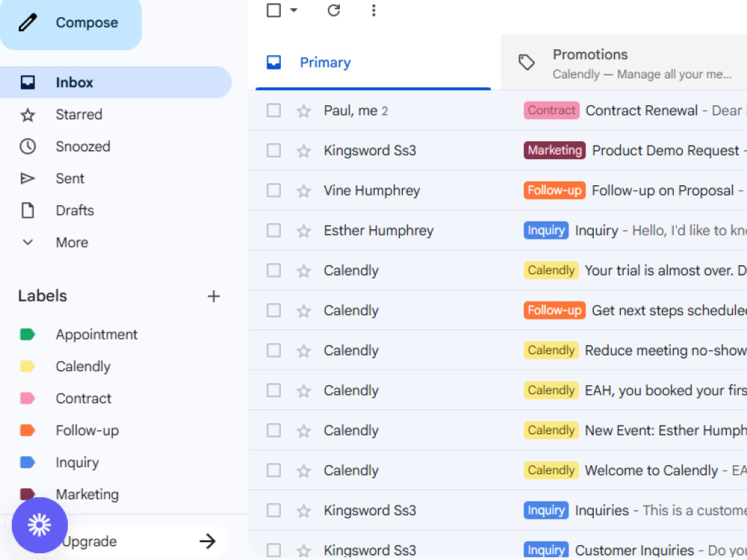Select the 'EAH, you booked' email checkbox
The width and height of the screenshot is (747, 560).
[x=273, y=391]
